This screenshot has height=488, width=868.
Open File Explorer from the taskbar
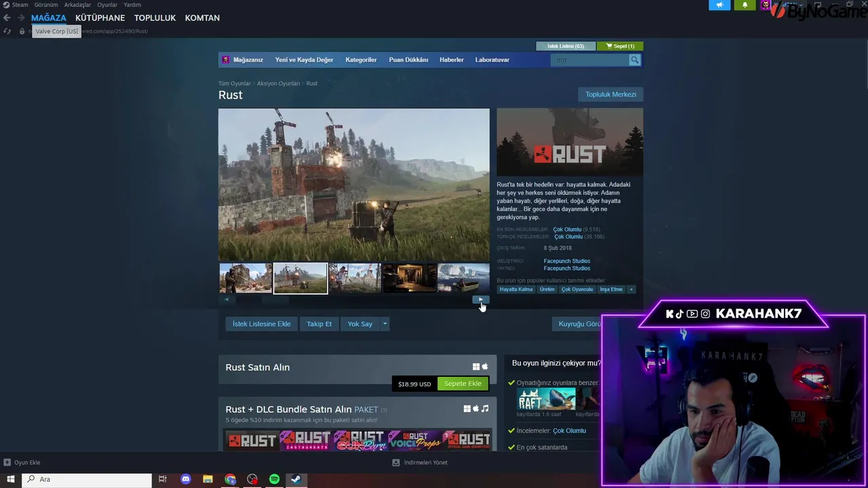click(208, 479)
